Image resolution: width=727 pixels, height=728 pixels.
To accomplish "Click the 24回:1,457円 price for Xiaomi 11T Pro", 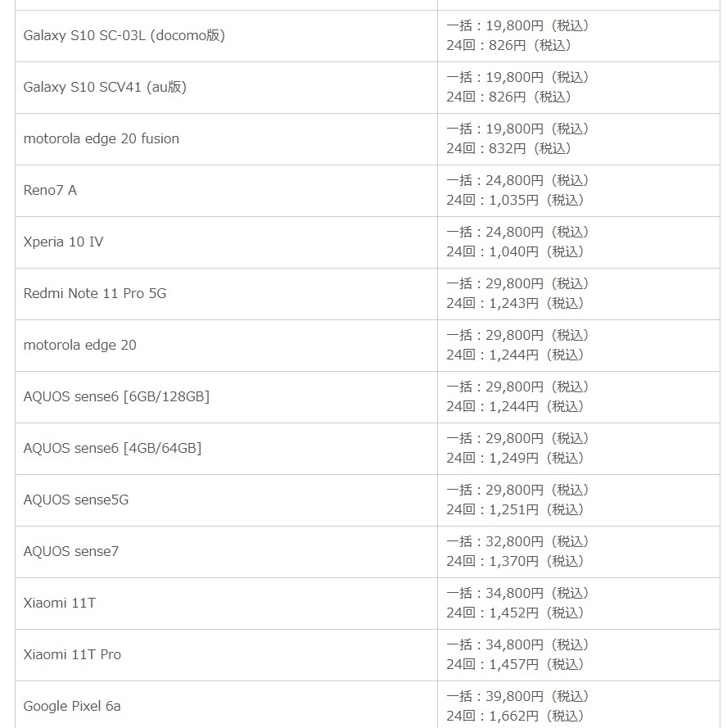I will (x=516, y=664).
